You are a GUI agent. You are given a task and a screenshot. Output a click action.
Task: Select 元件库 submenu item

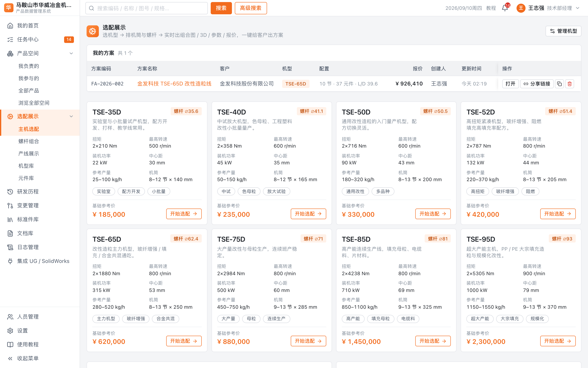click(26, 178)
